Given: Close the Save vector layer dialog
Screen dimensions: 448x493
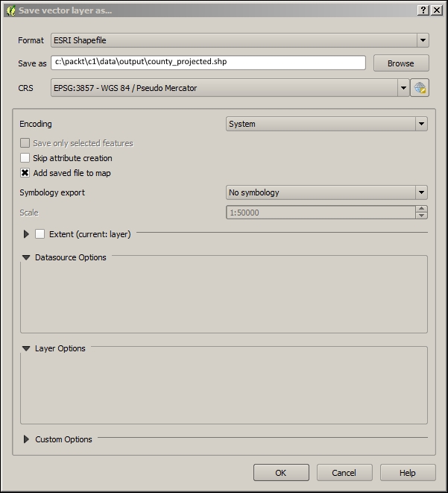Looking at the screenshot, I should 437,10.
